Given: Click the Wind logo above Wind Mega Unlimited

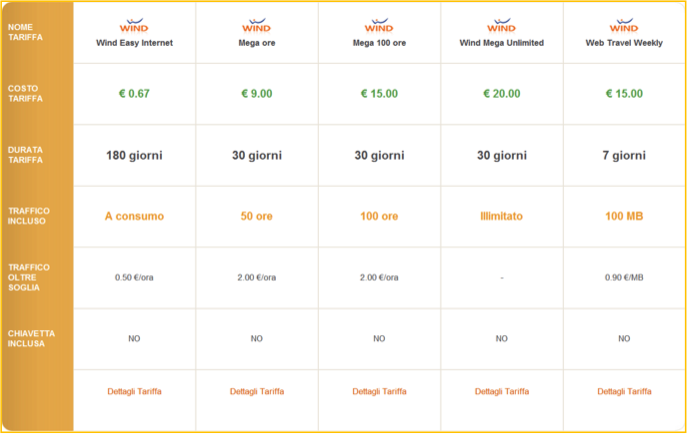Looking at the screenshot, I should point(502,25).
